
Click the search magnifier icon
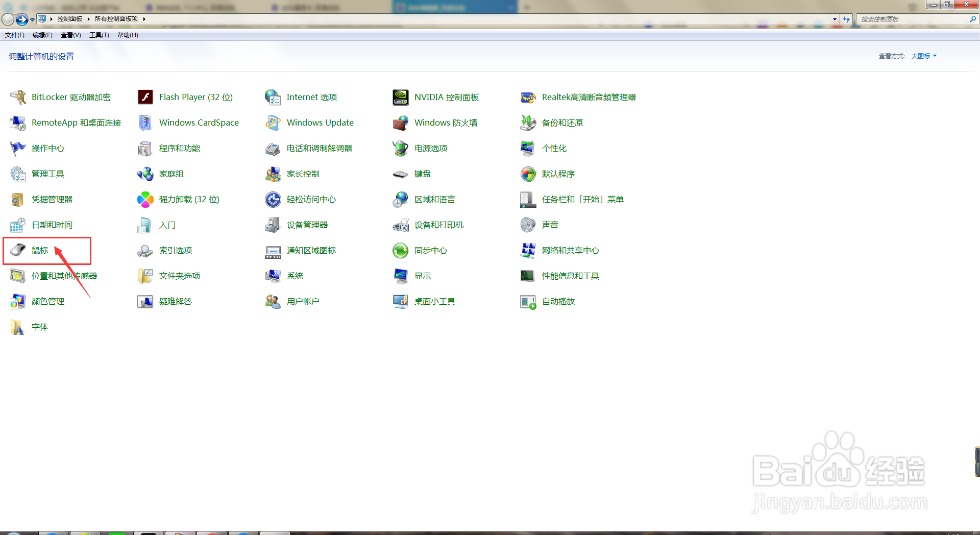(x=973, y=19)
